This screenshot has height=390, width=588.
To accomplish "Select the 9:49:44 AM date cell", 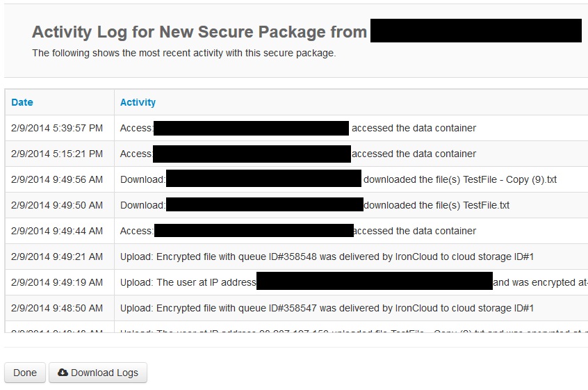I will tap(57, 231).
